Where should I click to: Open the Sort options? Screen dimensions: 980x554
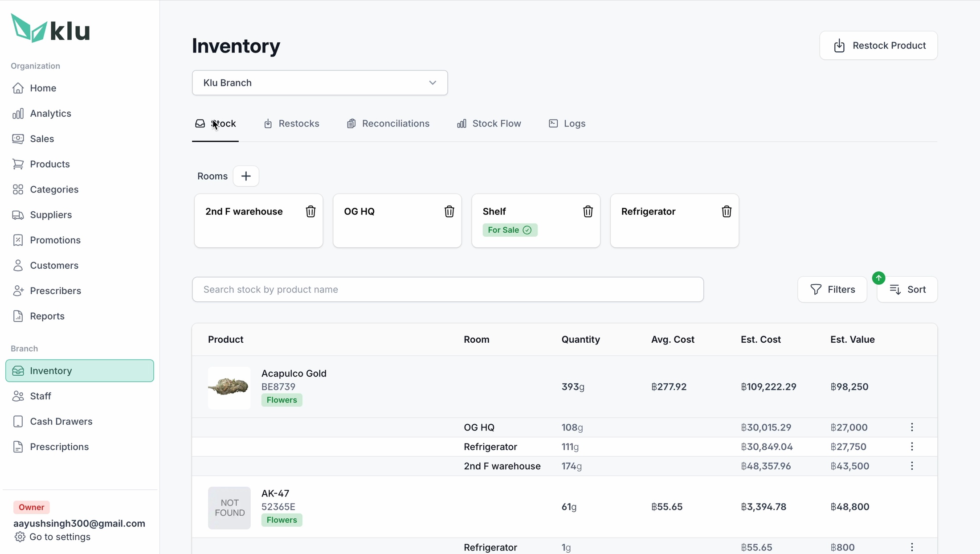tap(907, 290)
